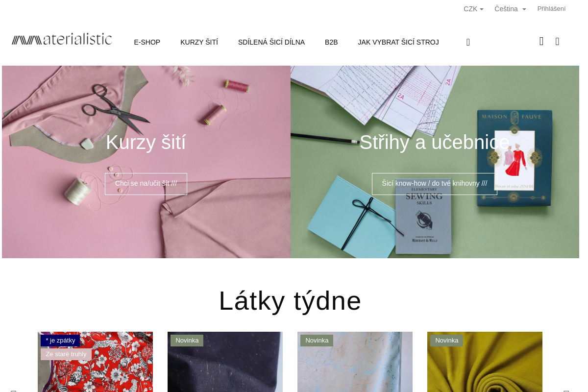588x392 pixels.
Task: Select SDÍLENÁ ŠICÍ DÍLNA menu item
Action: tap(271, 42)
